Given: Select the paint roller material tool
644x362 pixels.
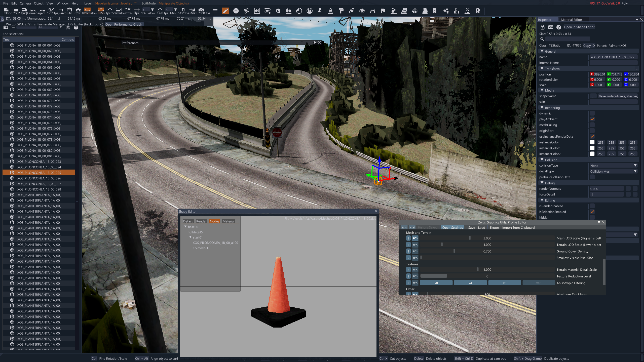Looking at the screenshot, I should click(x=341, y=11).
